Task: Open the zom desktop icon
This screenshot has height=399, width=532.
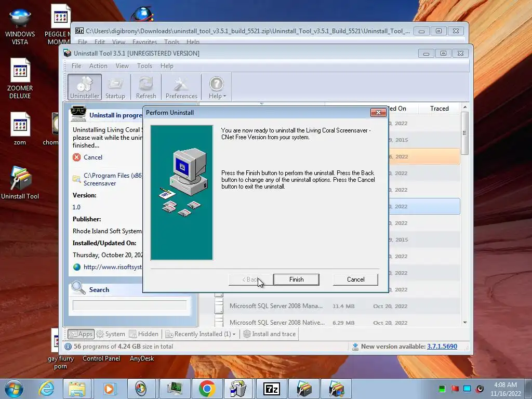Action: click(20, 129)
